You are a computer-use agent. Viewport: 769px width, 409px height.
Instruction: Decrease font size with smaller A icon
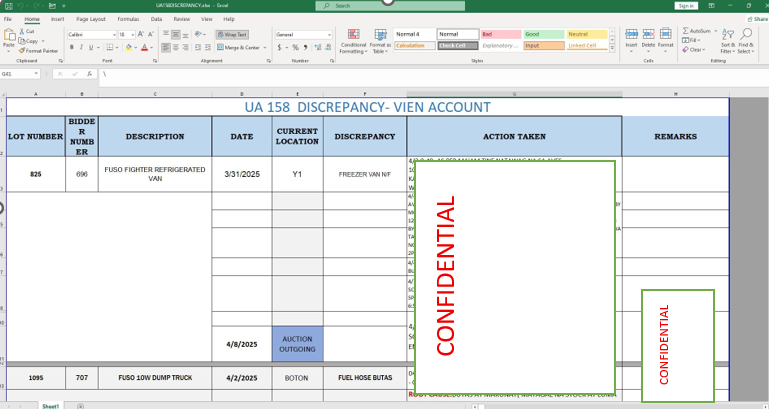pyautogui.click(x=150, y=34)
